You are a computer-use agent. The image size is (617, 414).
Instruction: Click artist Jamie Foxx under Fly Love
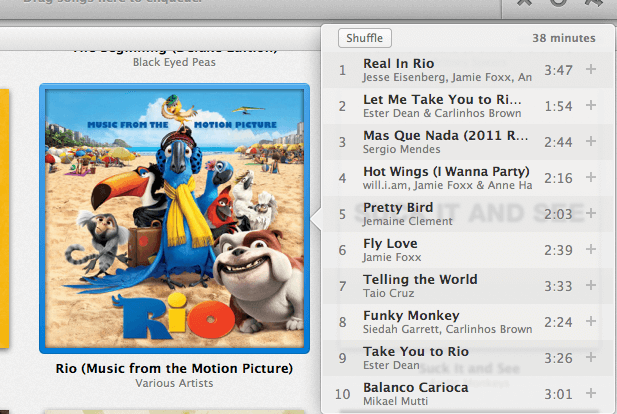click(392, 257)
